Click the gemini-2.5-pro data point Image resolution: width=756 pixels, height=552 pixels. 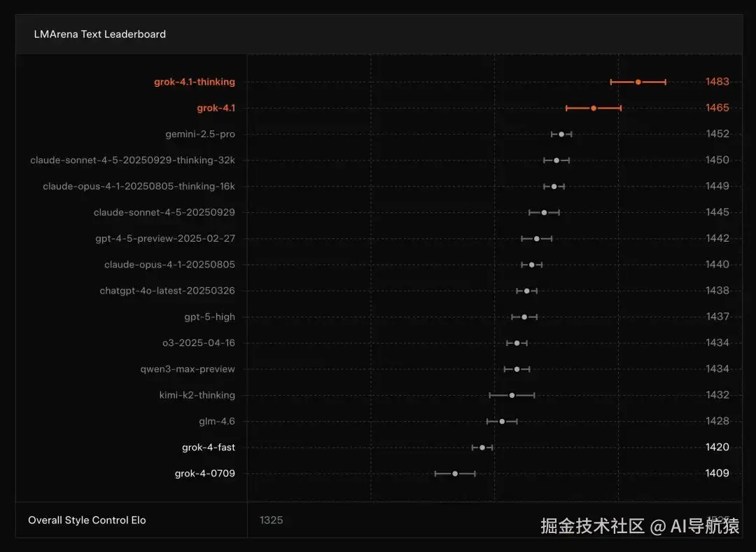(x=561, y=134)
